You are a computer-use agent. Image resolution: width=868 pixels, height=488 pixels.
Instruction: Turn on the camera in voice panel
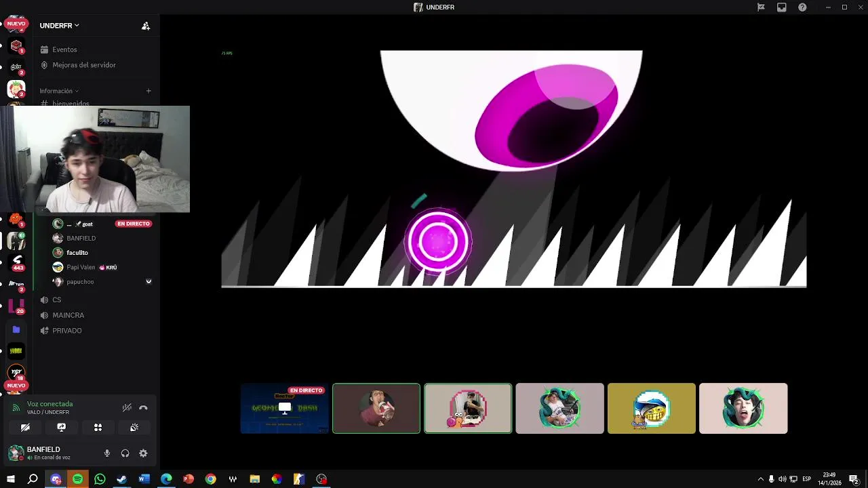point(25,428)
